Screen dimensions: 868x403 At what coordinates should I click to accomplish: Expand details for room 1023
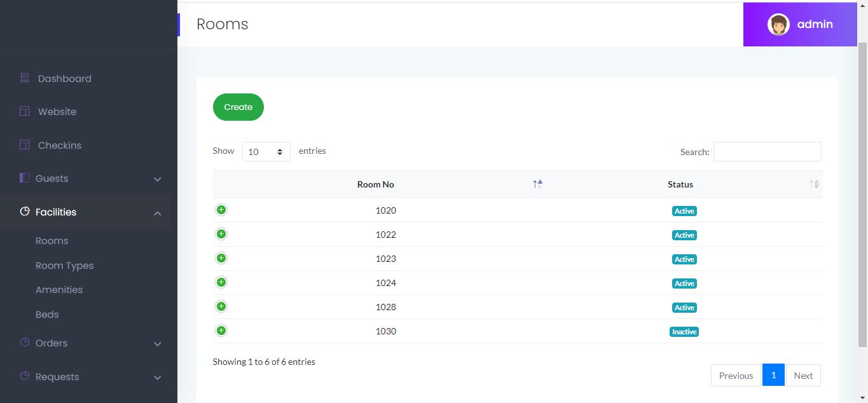pyautogui.click(x=221, y=258)
